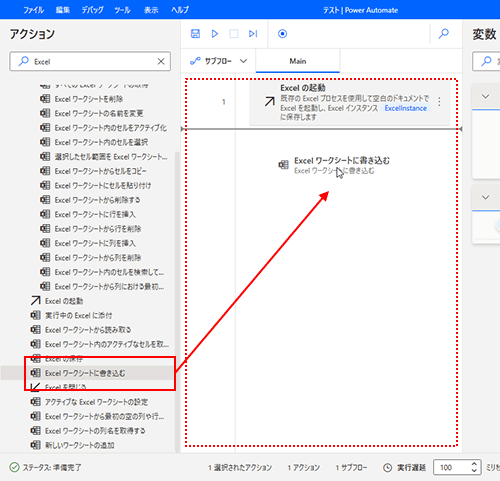Click the actions list vertical scrollbar
This screenshot has height=481, width=500.
pos(177,302)
